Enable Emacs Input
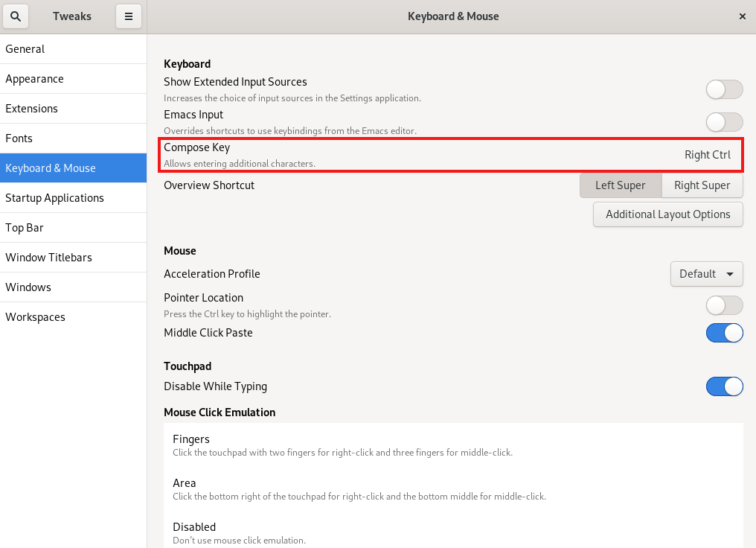This screenshot has width=756, height=548. 723,121
